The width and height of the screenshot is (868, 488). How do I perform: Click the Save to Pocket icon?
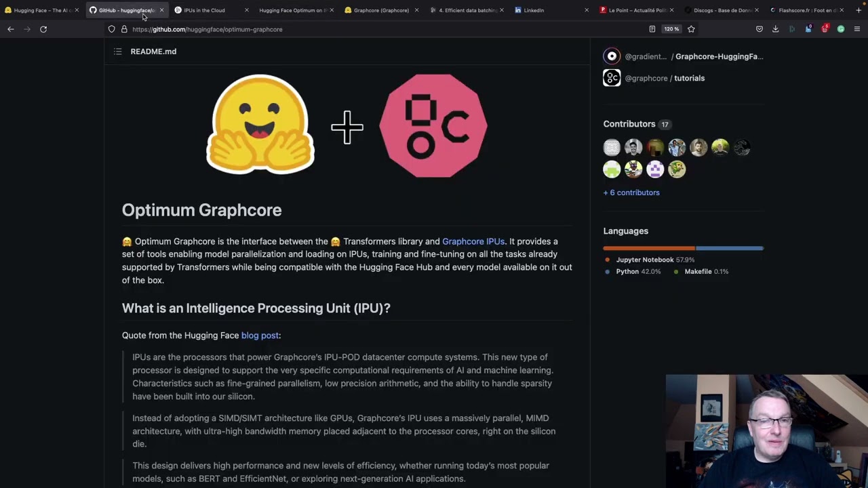[759, 29]
